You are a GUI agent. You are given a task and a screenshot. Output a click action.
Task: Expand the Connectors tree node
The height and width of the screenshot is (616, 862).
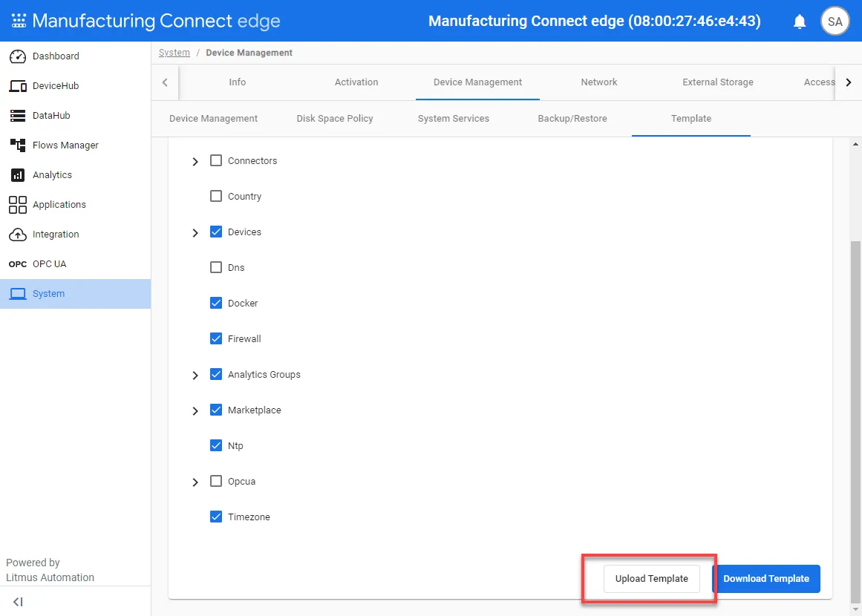(195, 162)
